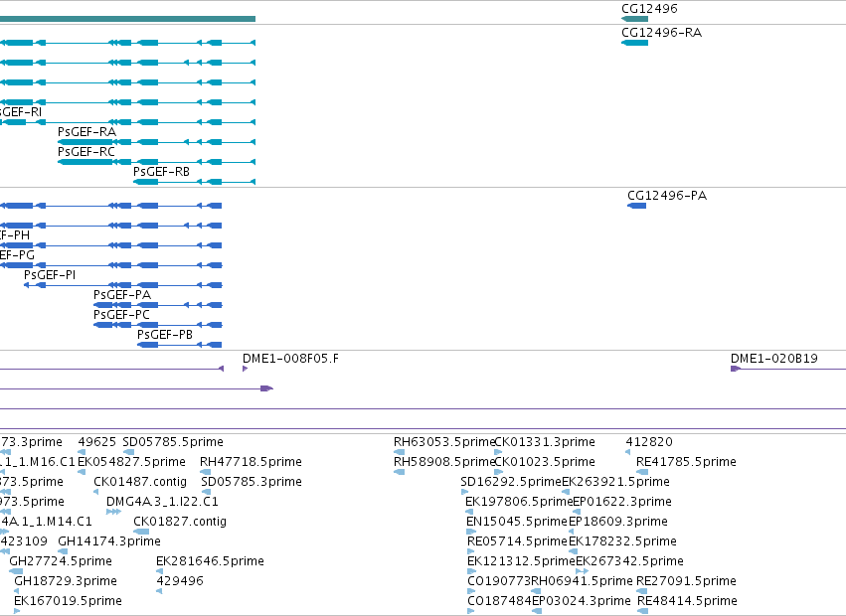Image resolution: width=846 pixels, height=616 pixels.
Task: Click the CK01023.5prime EST label
Action: click(545, 462)
